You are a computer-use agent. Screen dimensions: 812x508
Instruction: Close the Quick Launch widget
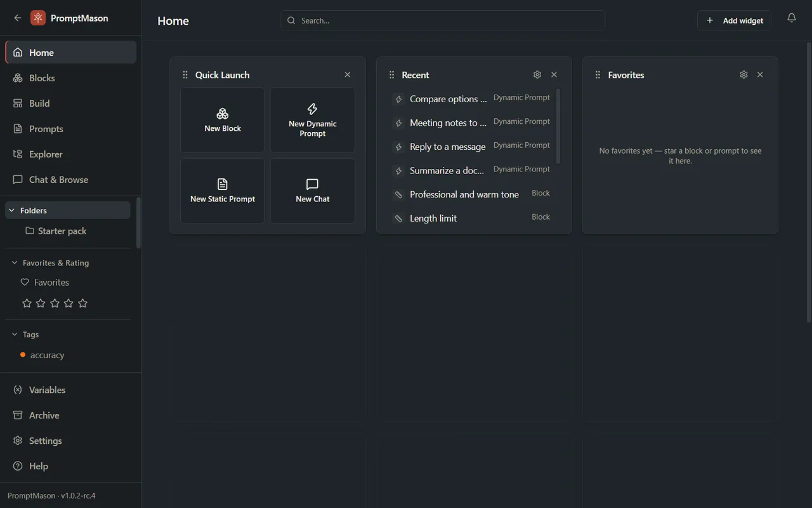click(348, 75)
